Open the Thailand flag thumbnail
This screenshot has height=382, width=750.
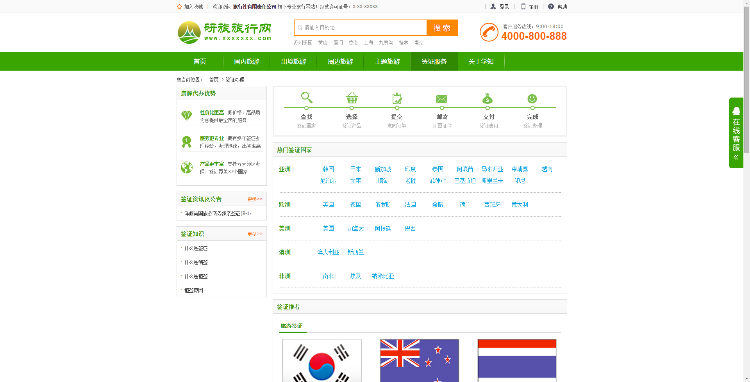517,360
